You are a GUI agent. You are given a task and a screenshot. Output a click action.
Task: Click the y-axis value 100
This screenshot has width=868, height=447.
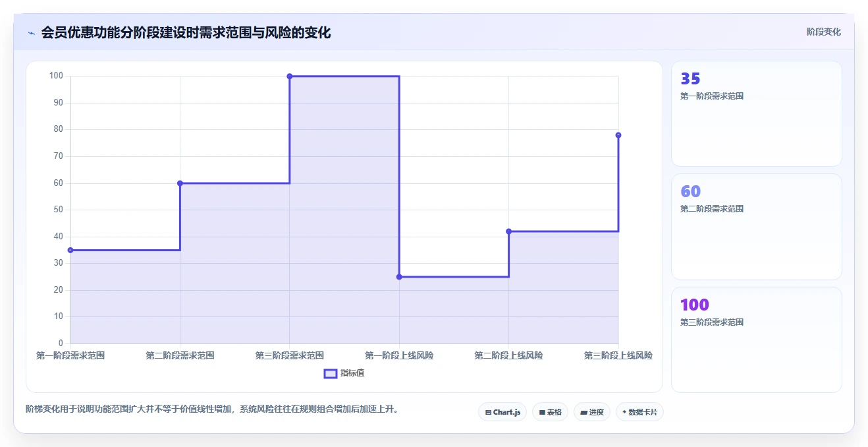pyautogui.click(x=56, y=76)
